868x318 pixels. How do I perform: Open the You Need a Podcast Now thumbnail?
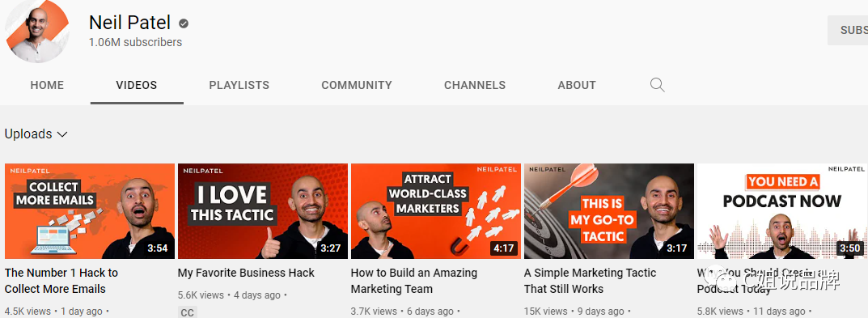[x=782, y=211]
